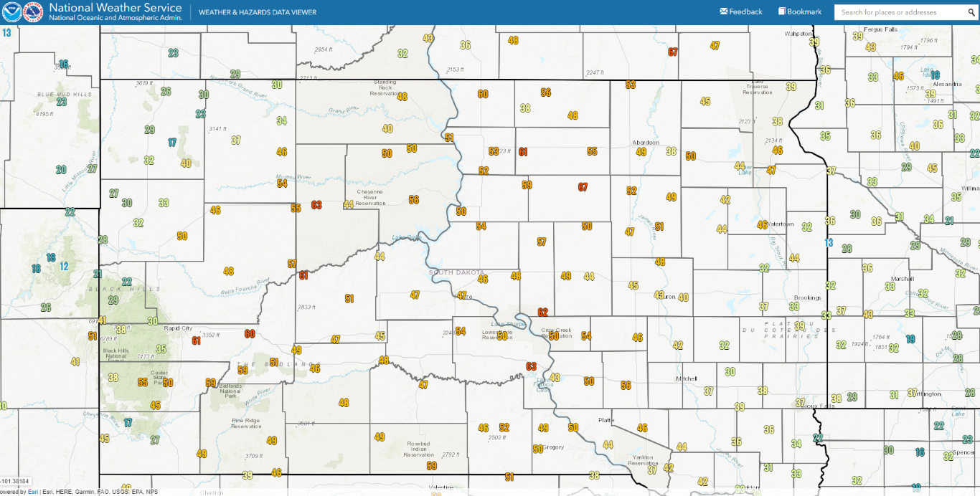Click the Rapid City label

pos(177,328)
